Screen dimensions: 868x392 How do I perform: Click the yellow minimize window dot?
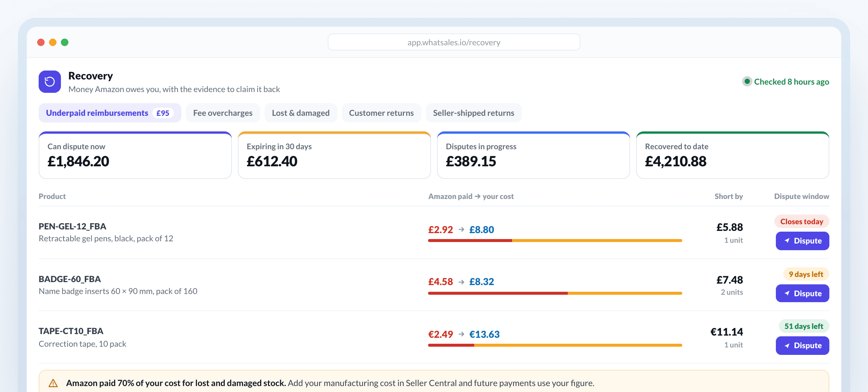pos(53,42)
